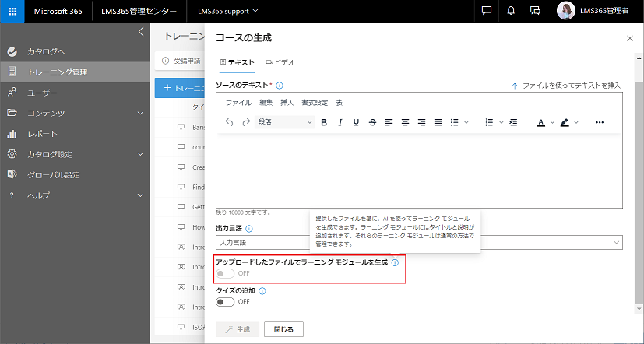Apply highlight background color icon
The image size is (644, 344).
[565, 122]
